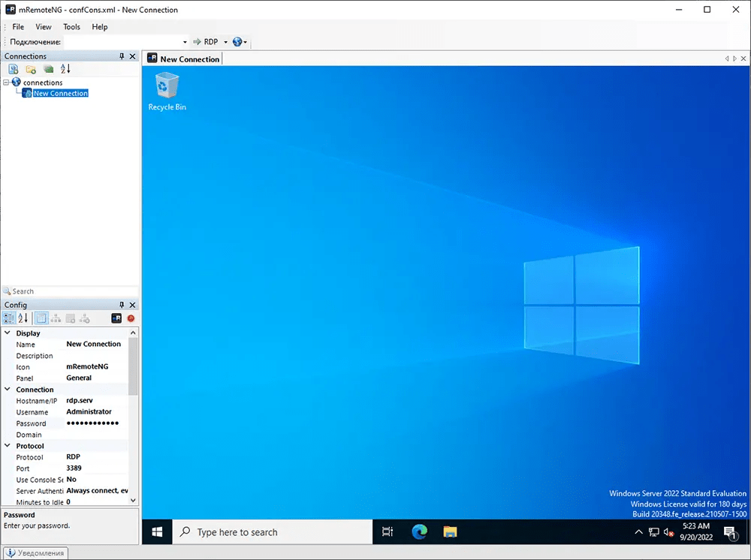Switch Config grid to alphabetical sort

(x=23, y=318)
